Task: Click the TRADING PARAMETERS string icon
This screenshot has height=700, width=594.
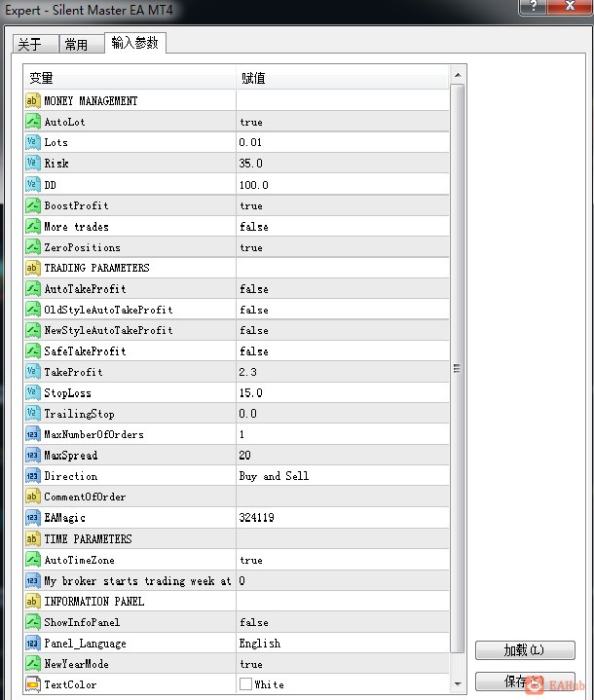Action: 32,268
